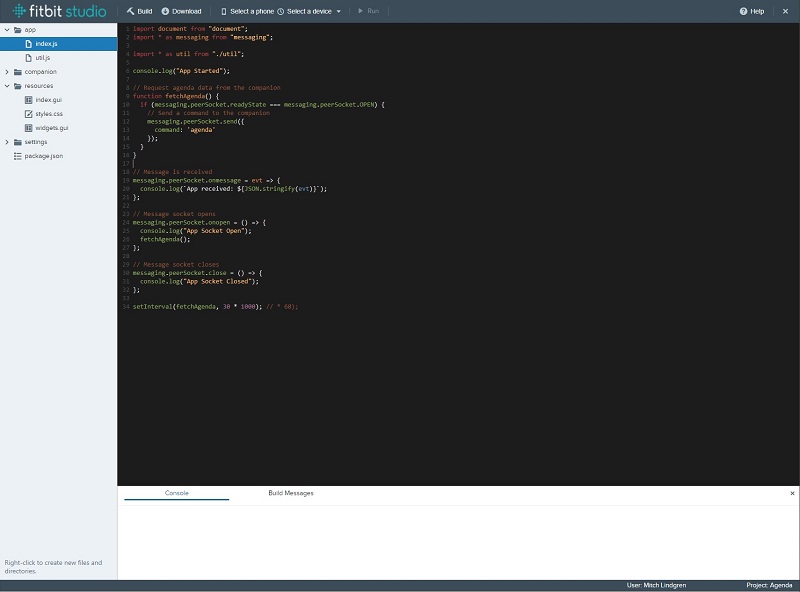The height and width of the screenshot is (592, 800).
Task: Click the Run play icon
Action: tap(360, 11)
